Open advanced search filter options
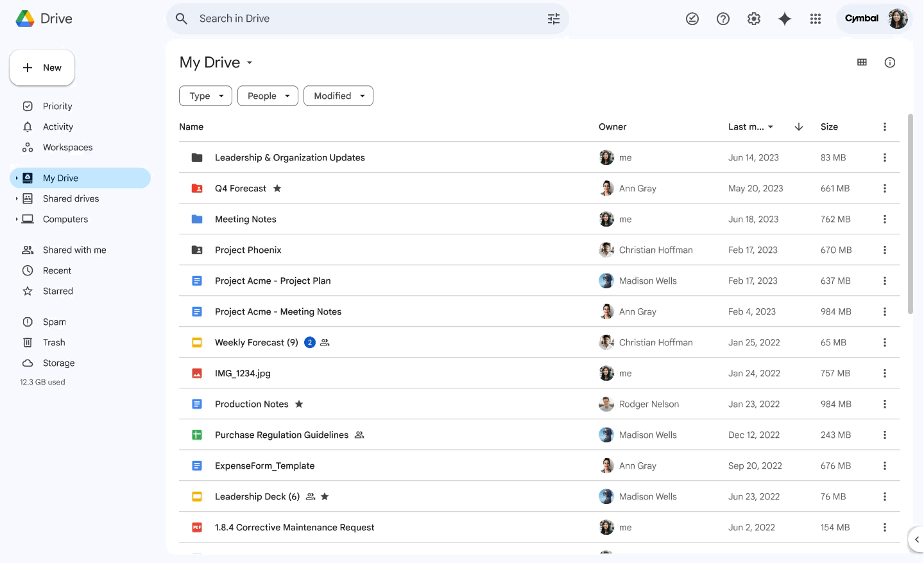The image size is (924, 565). (554, 19)
